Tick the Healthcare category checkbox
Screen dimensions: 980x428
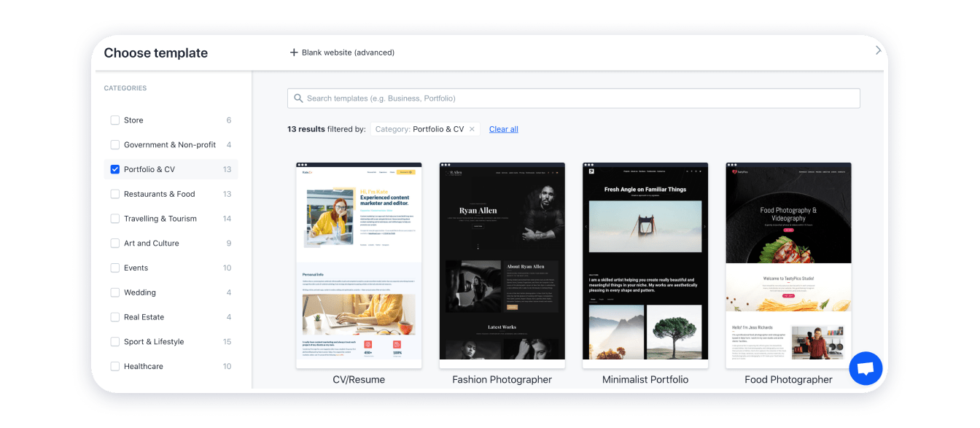click(114, 366)
